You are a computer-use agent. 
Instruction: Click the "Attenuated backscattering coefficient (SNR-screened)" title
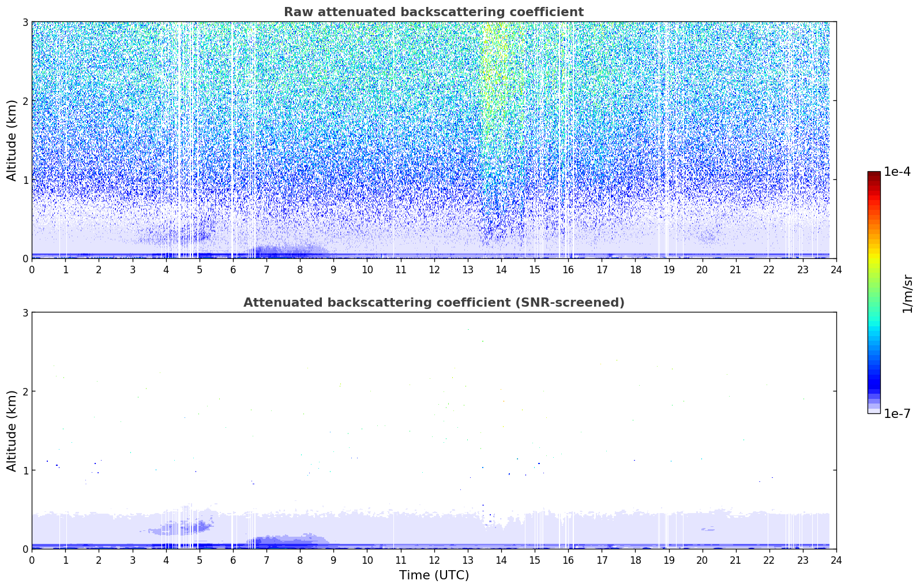[434, 303]
